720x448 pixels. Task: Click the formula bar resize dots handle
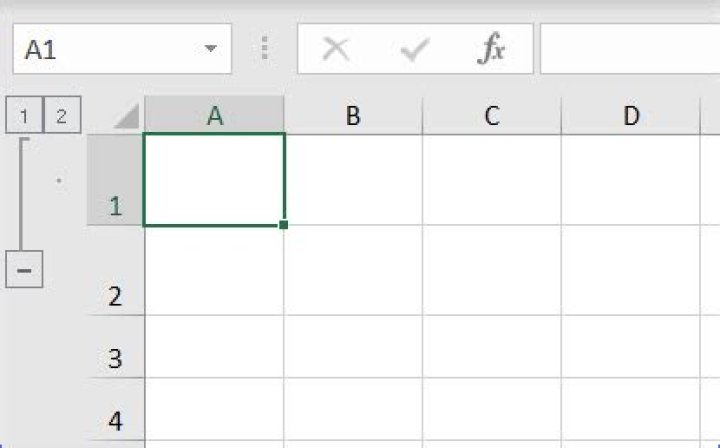point(265,49)
